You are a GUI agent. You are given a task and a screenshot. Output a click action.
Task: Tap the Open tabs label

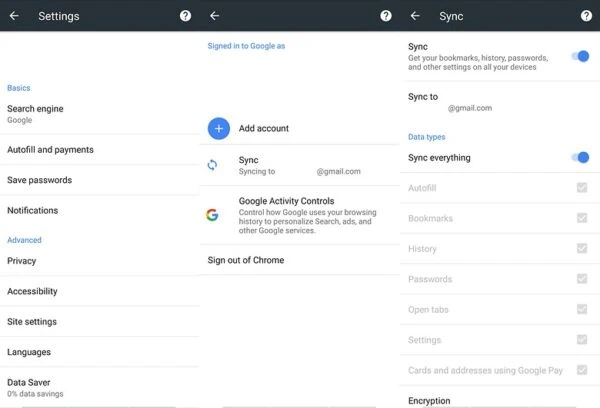428,309
